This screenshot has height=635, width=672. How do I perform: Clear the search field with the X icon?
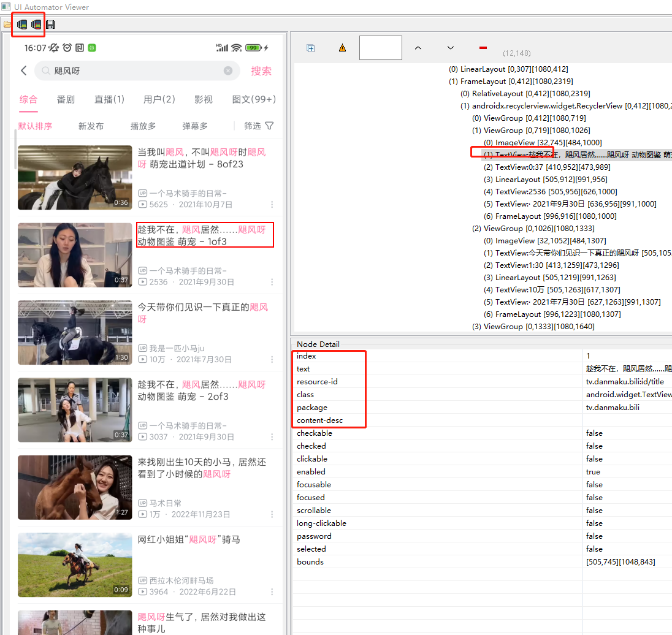tap(229, 70)
